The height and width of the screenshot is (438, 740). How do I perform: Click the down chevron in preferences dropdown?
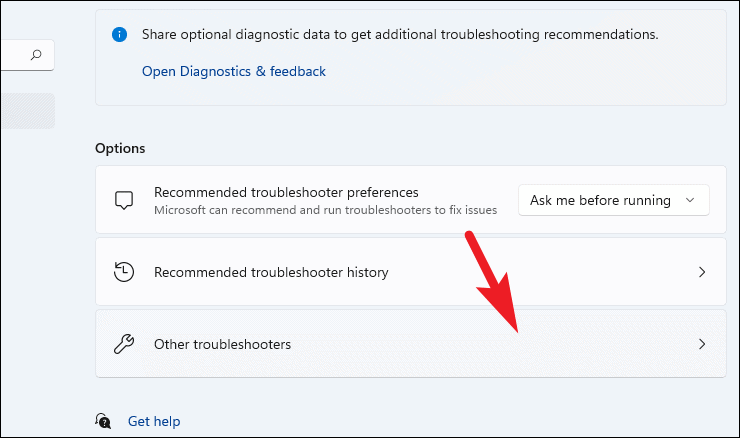[690, 200]
